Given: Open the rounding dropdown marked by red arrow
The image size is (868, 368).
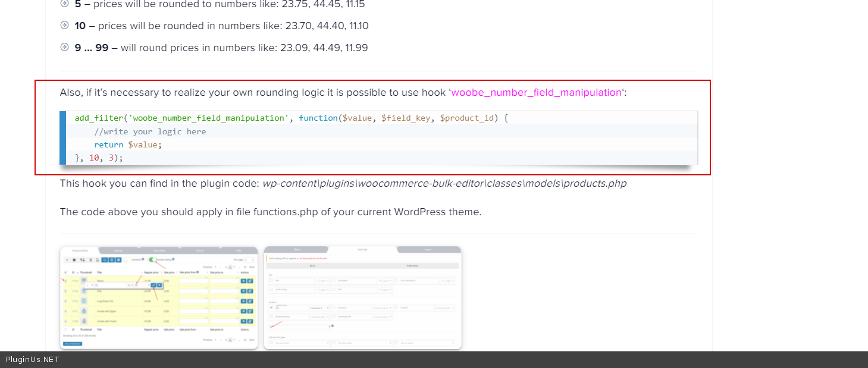Looking at the screenshot, I should click(x=300, y=326).
